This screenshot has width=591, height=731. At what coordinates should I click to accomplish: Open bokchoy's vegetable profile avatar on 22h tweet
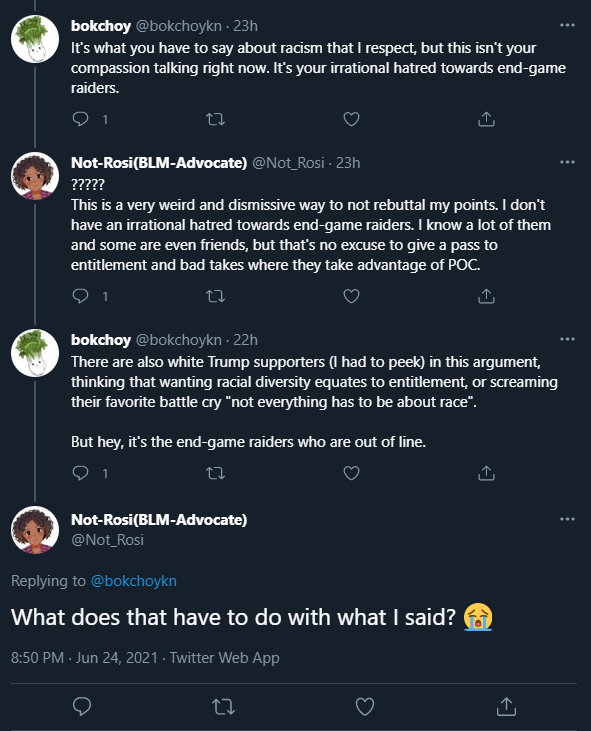[x=35, y=353]
